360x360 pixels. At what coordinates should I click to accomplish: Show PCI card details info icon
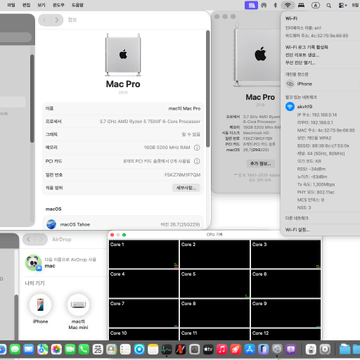197,161
